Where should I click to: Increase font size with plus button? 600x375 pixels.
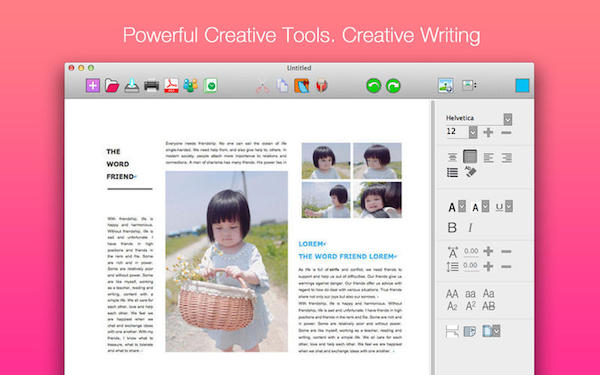[x=488, y=132]
